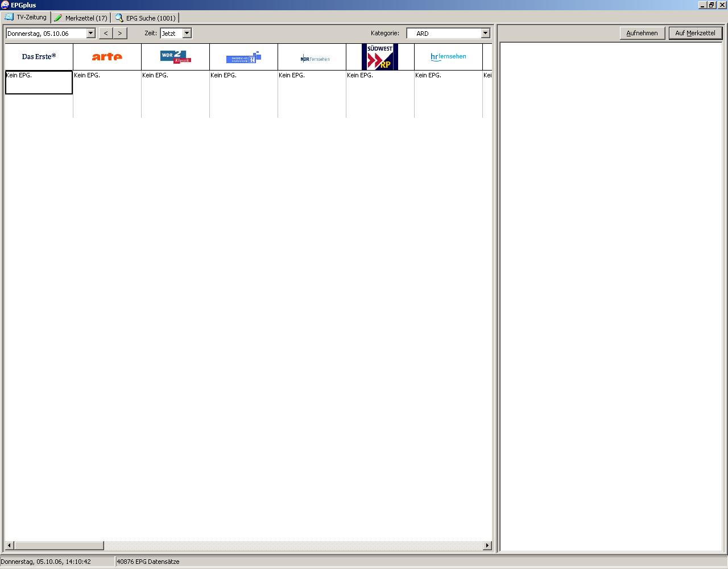
Task: Expand the Zeit dropdown showing Jetzt
Action: (x=187, y=33)
